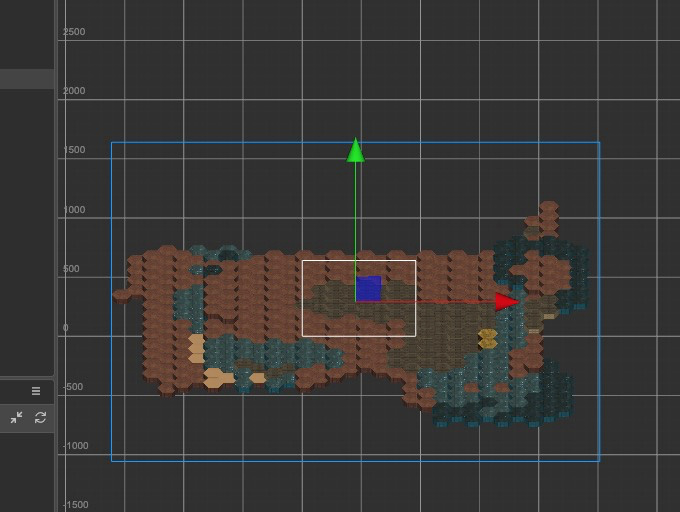Image resolution: width=680 pixels, height=512 pixels.
Task: Click the 1500 ruler label
Action: point(74,150)
